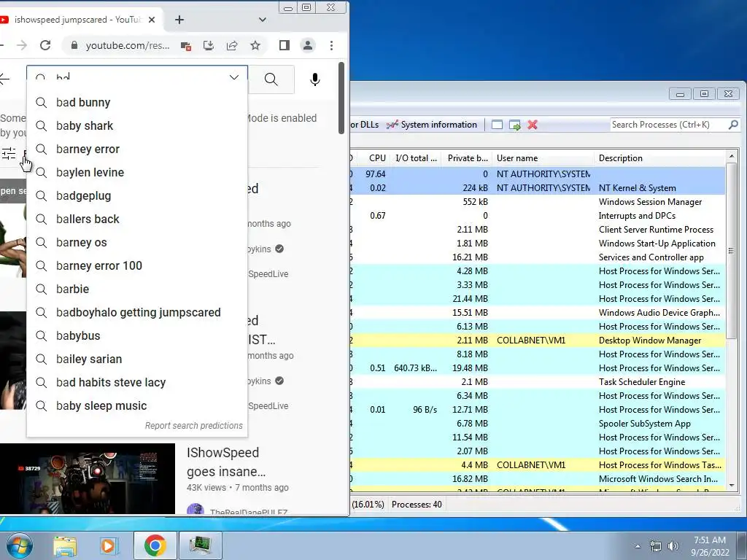Viewport: 747px width, 560px height.
Task: Pick the 'babybus' suggestion
Action: coord(137,335)
